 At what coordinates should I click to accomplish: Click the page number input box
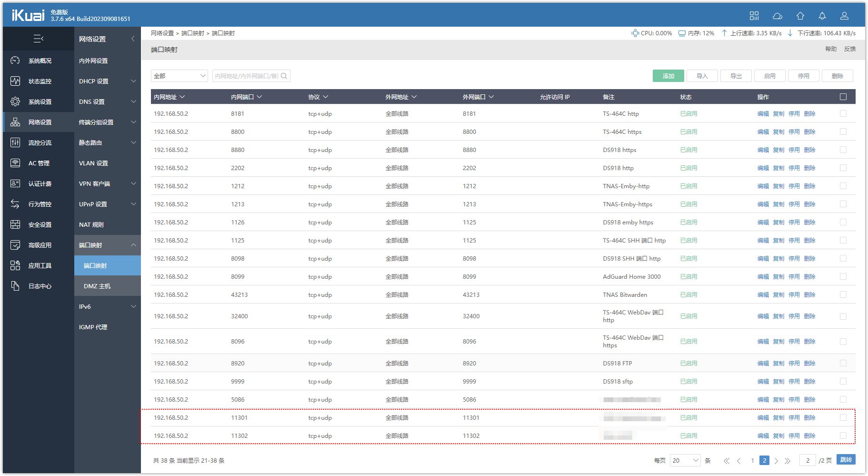[x=808, y=460]
